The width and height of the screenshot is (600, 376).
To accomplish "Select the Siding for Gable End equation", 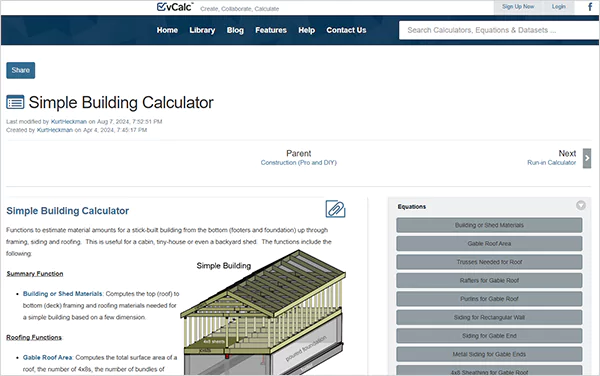I will pyautogui.click(x=489, y=336).
